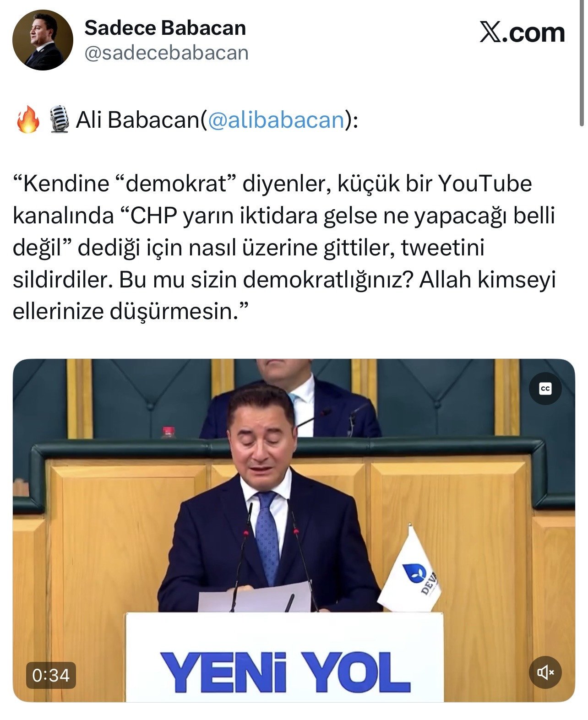Click the X.com logo
588x720 pixels.
pyautogui.click(x=522, y=33)
